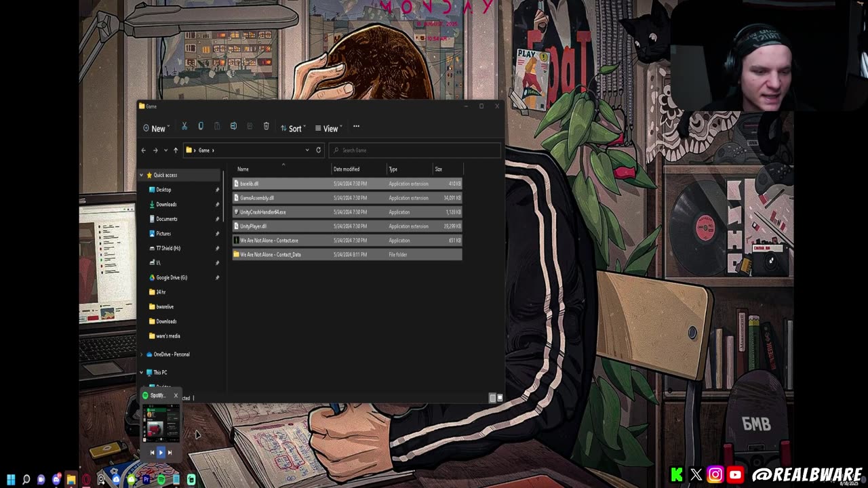Open pinned Downloads in Quick access
The height and width of the screenshot is (488, 868).
166,205
